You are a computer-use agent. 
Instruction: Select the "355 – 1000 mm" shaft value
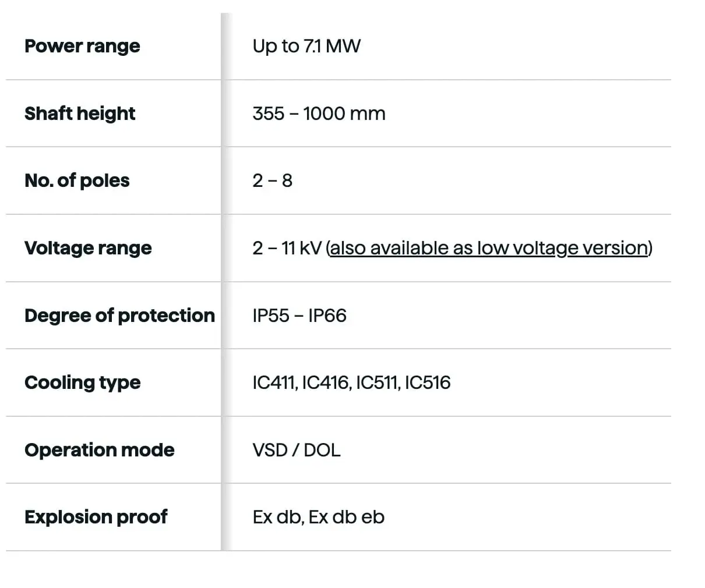[319, 114]
